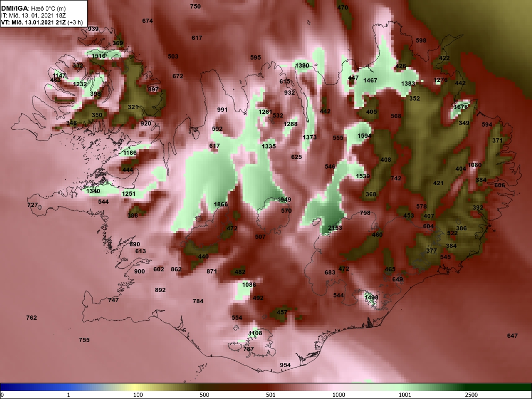Click the 758 height value
The image size is (532, 399).
click(x=365, y=213)
